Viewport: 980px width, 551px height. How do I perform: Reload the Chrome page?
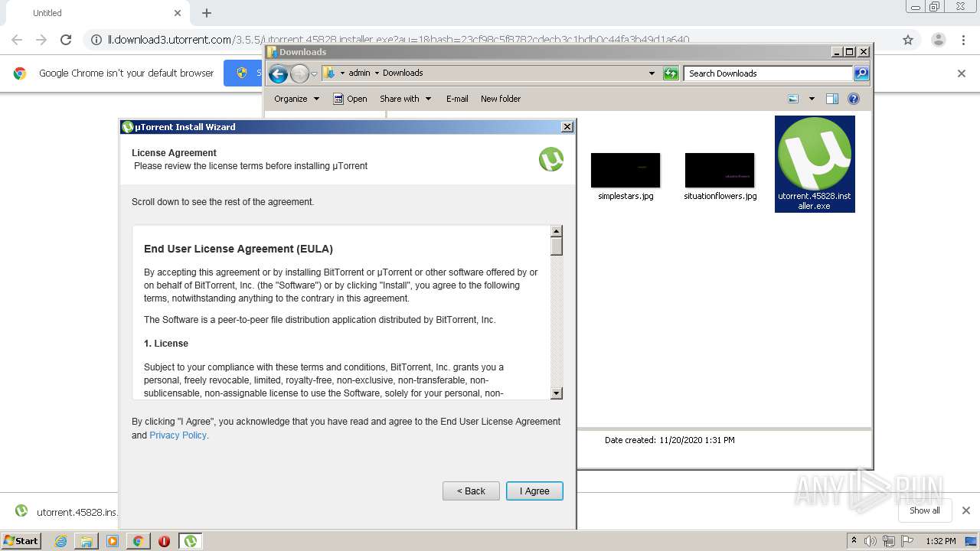[66, 40]
